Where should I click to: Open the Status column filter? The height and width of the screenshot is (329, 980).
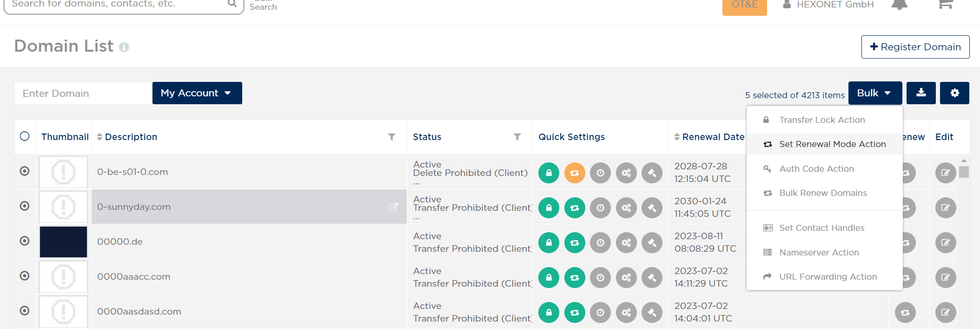point(517,137)
